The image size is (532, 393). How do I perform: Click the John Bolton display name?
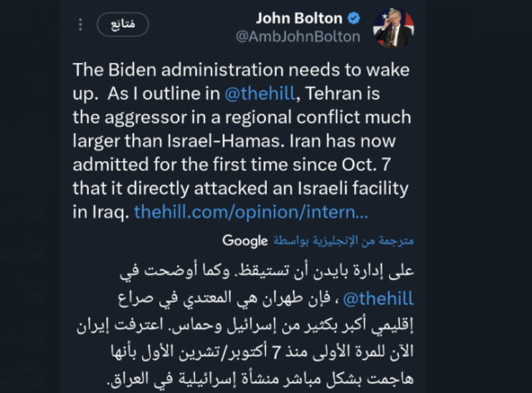(x=299, y=18)
